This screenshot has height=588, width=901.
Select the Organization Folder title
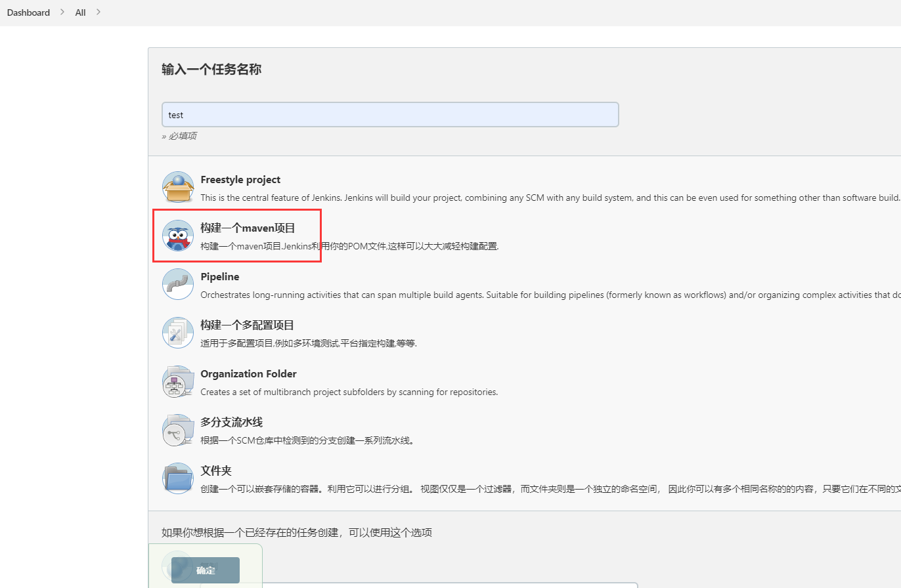248,374
